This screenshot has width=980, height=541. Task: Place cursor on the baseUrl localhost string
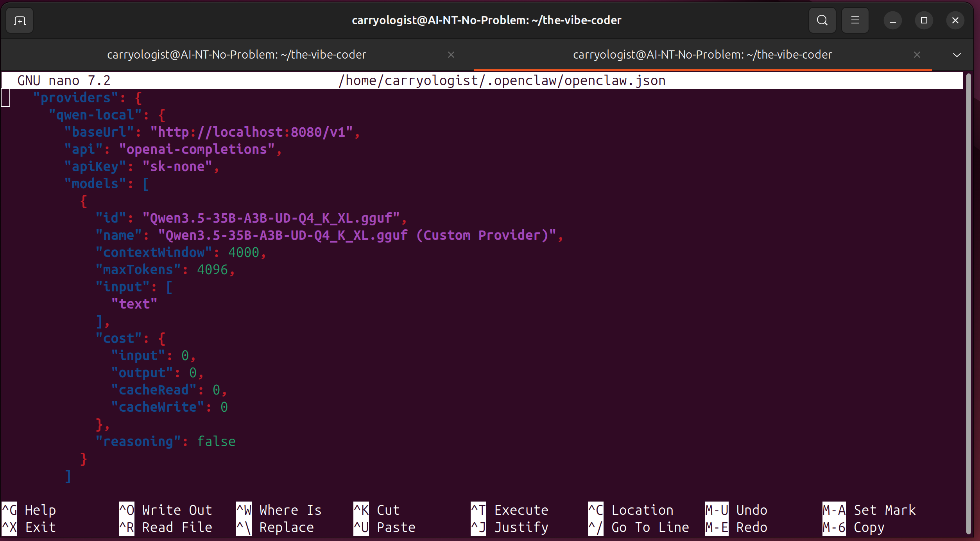252,132
